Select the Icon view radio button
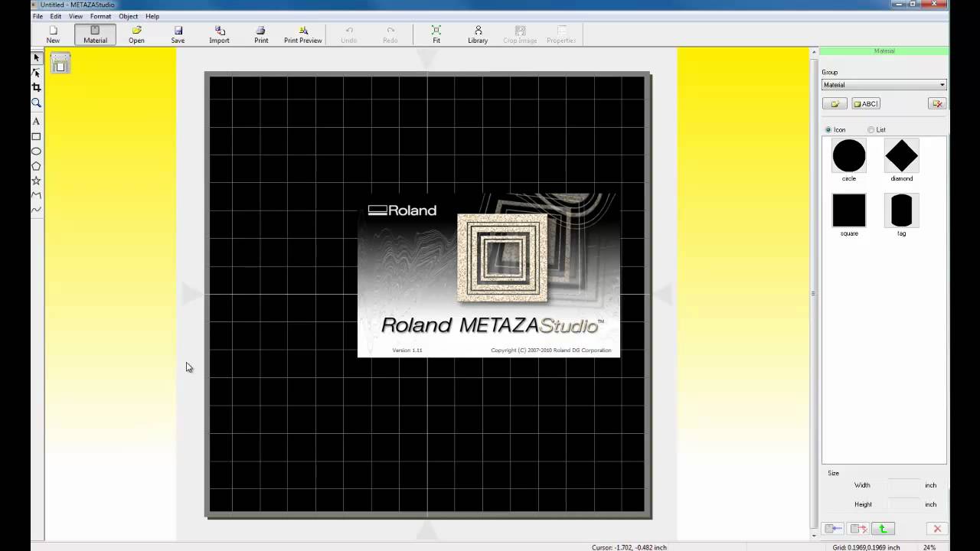 (x=828, y=130)
